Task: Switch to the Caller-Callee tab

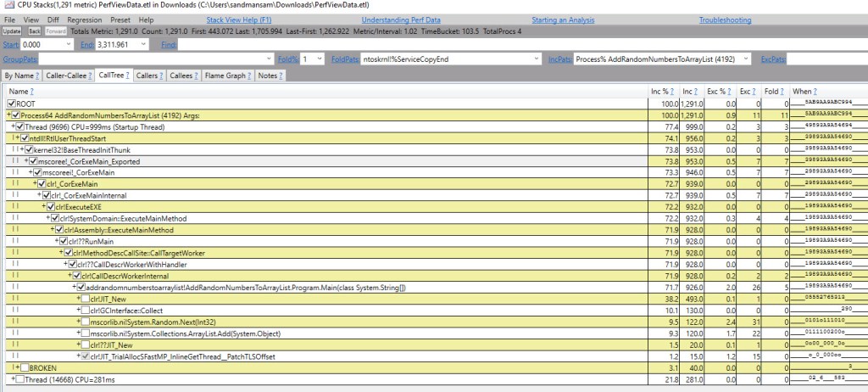Action: (x=69, y=76)
